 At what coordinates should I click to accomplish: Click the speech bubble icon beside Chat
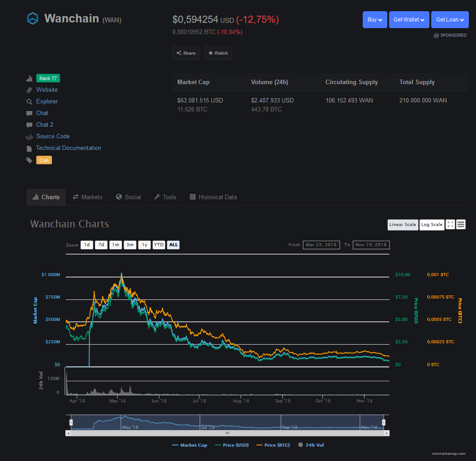[x=29, y=114]
